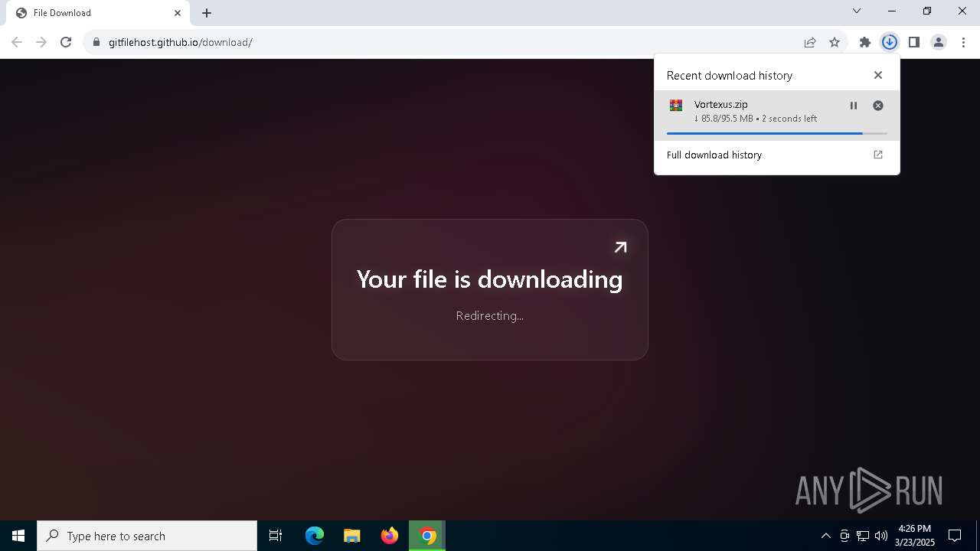Viewport: 980px width, 551px height.
Task: Click the arrow icon on the download card
Action: coord(620,247)
